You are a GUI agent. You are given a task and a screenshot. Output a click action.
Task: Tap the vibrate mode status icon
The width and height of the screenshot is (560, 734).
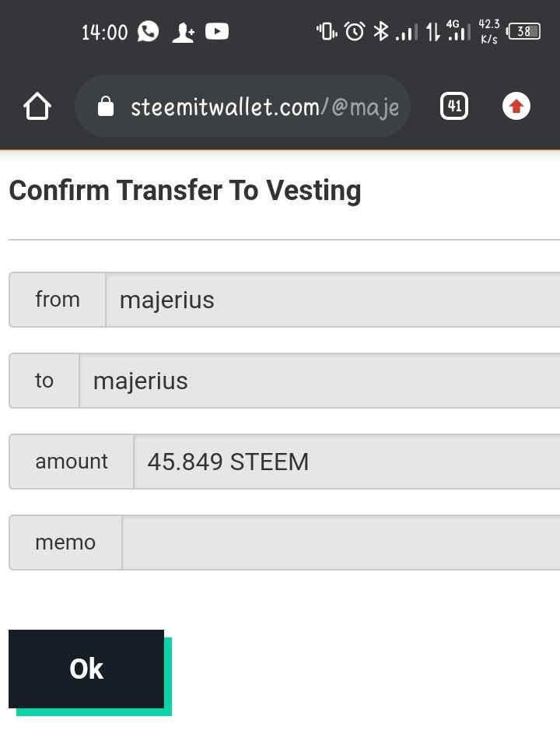[x=327, y=32]
